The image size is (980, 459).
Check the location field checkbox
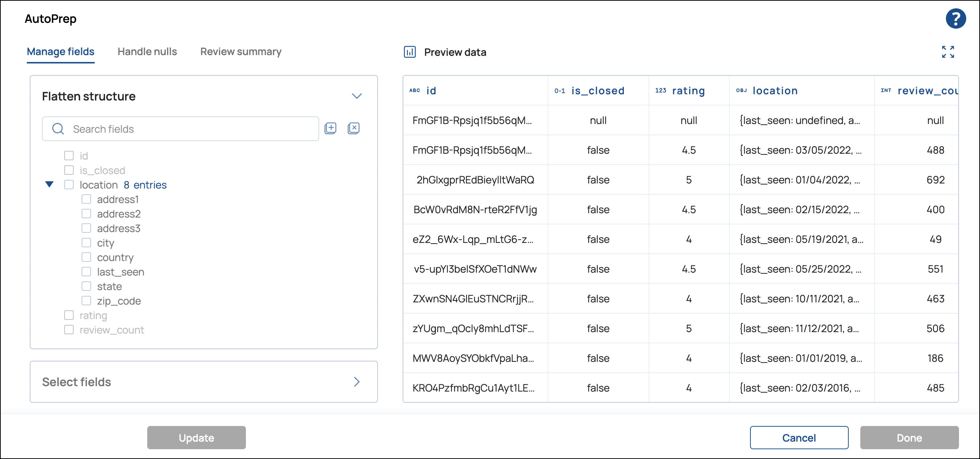(69, 185)
